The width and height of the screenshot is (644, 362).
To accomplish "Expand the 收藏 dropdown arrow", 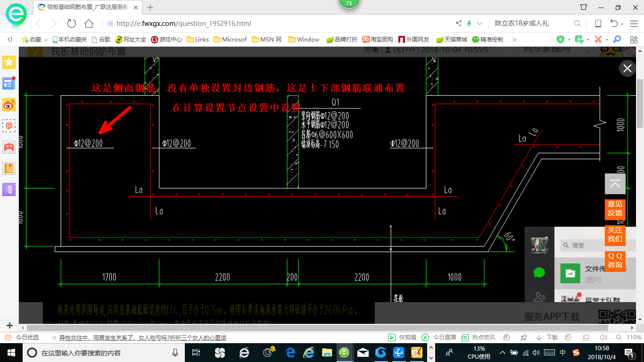I will pos(46,40).
